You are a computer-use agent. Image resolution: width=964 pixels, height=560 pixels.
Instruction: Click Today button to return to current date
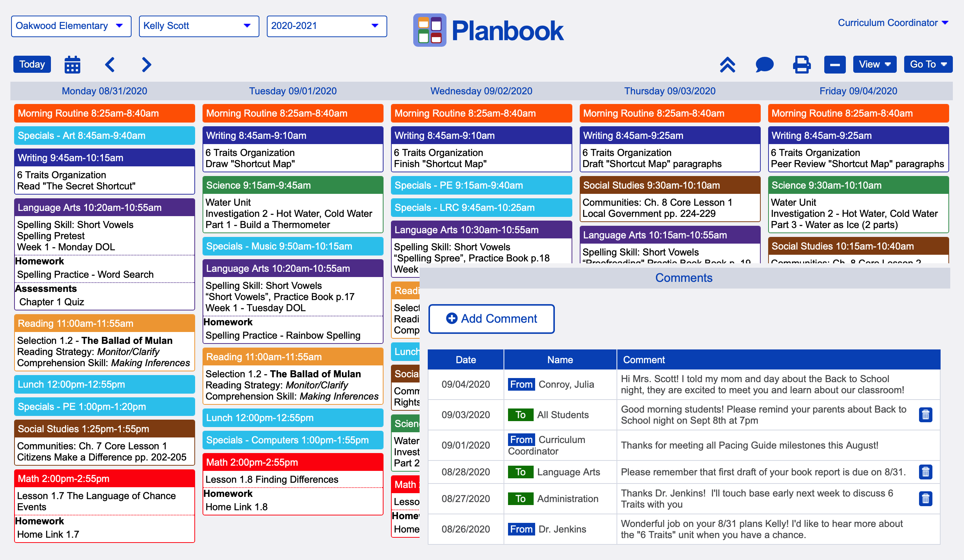pos(31,64)
